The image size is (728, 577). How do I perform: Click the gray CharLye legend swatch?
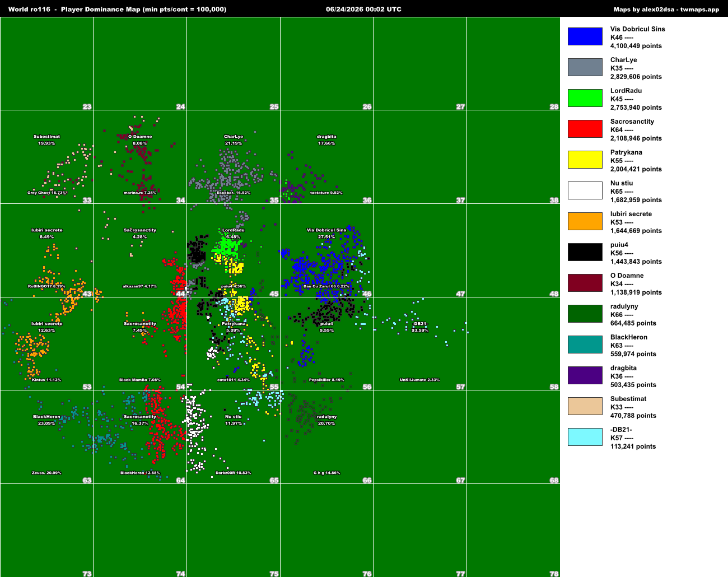click(585, 67)
